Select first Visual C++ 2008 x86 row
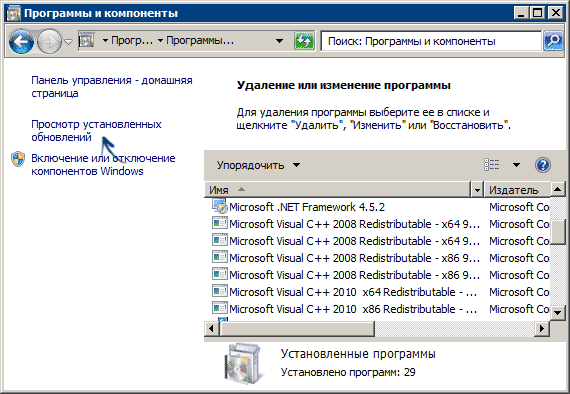570x394 pixels. coord(378,258)
